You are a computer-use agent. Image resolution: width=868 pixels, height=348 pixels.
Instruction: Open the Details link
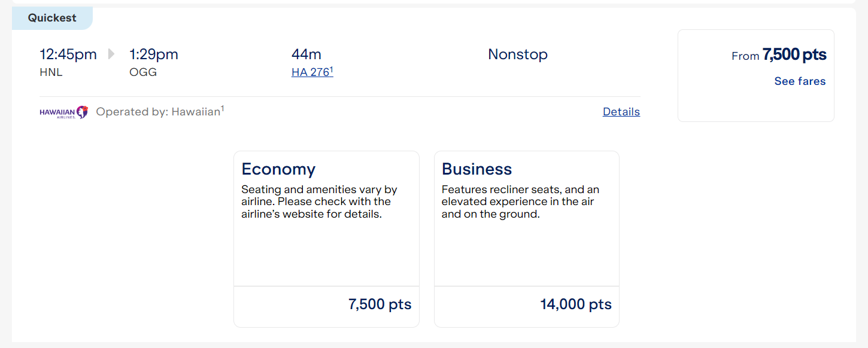click(621, 111)
